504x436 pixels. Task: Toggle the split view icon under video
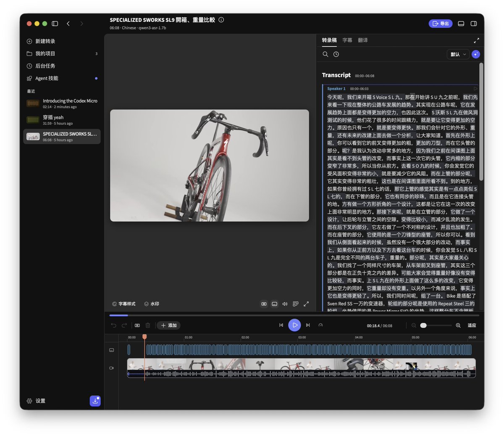pos(264,304)
